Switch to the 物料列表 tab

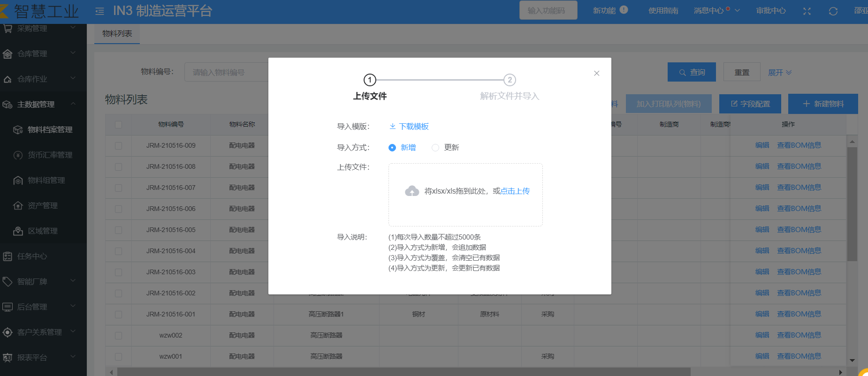pos(117,34)
